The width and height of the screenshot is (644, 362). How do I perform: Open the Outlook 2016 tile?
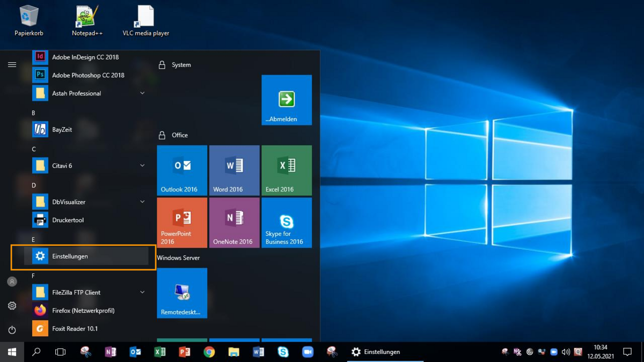pos(182,171)
